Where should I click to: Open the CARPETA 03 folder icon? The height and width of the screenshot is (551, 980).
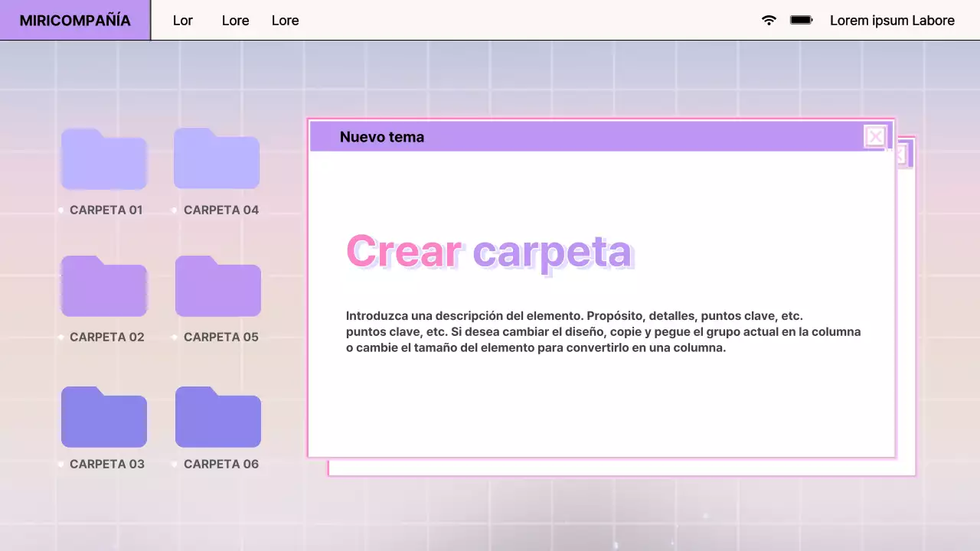pos(104,417)
